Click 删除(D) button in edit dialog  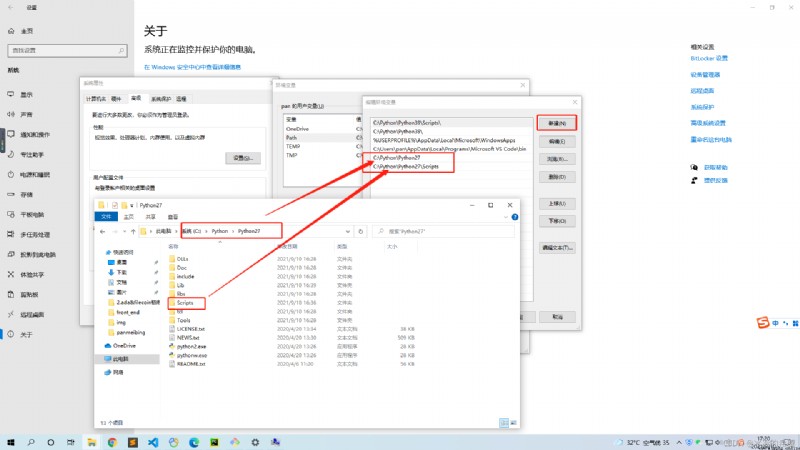coord(557,177)
